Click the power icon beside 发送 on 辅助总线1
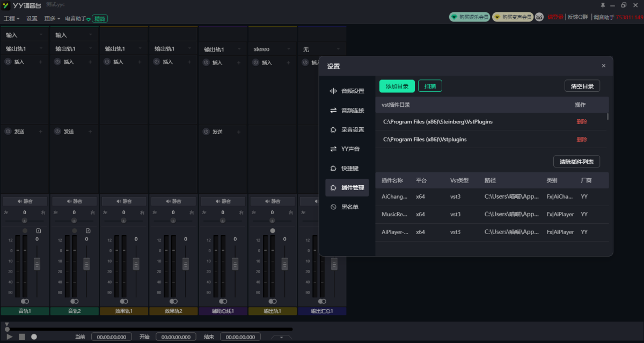 [206, 132]
